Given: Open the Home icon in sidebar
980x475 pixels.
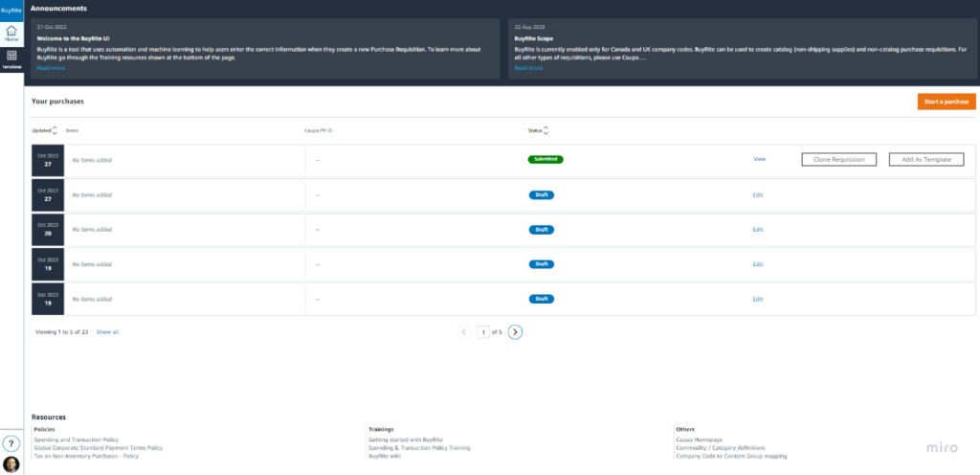Looking at the screenshot, I should [x=11, y=34].
